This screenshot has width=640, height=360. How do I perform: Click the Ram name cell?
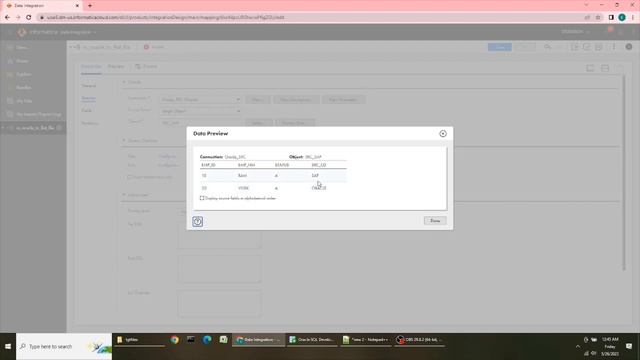[x=242, y=176]
